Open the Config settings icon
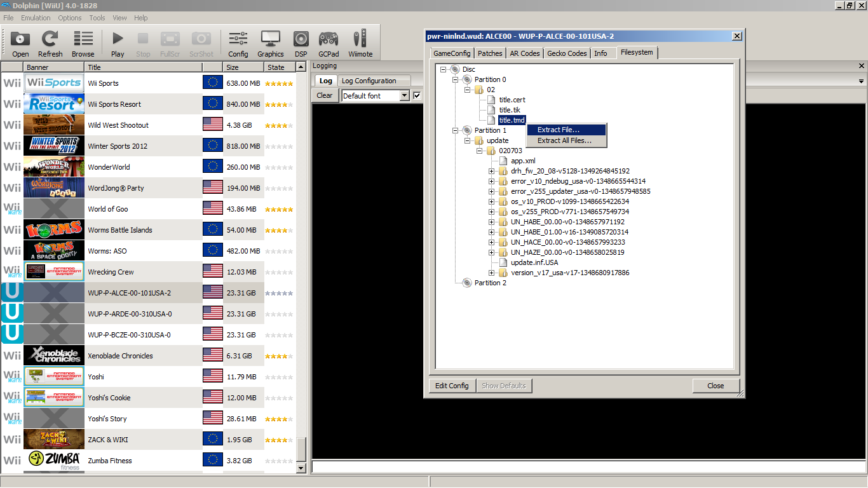 pos(238,43)
